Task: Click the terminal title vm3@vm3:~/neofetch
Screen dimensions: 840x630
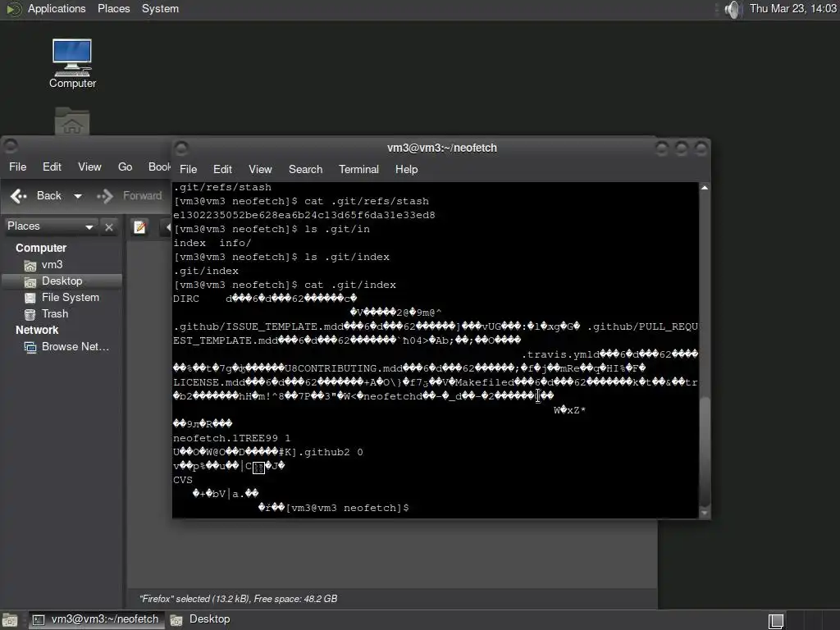Action: [x=442, y=148]
